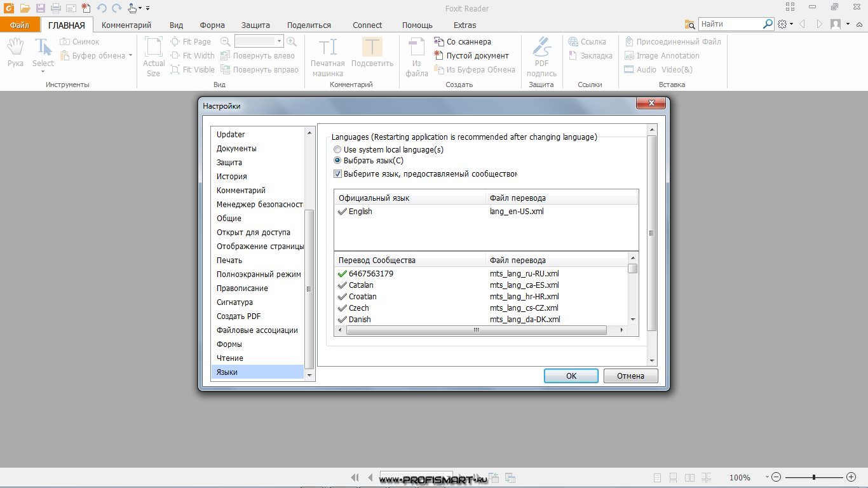Click the Print icon in quick access toolbar

[x=56, y=8]
